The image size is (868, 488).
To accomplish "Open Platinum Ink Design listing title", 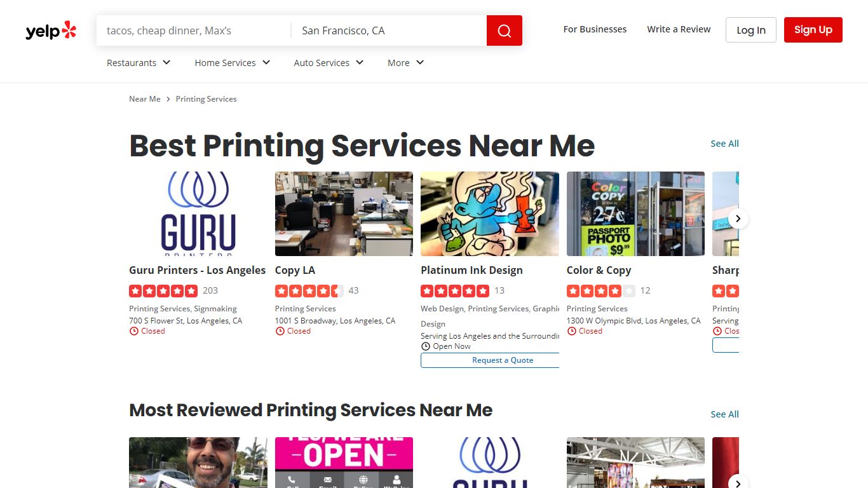I will [471, 270].
